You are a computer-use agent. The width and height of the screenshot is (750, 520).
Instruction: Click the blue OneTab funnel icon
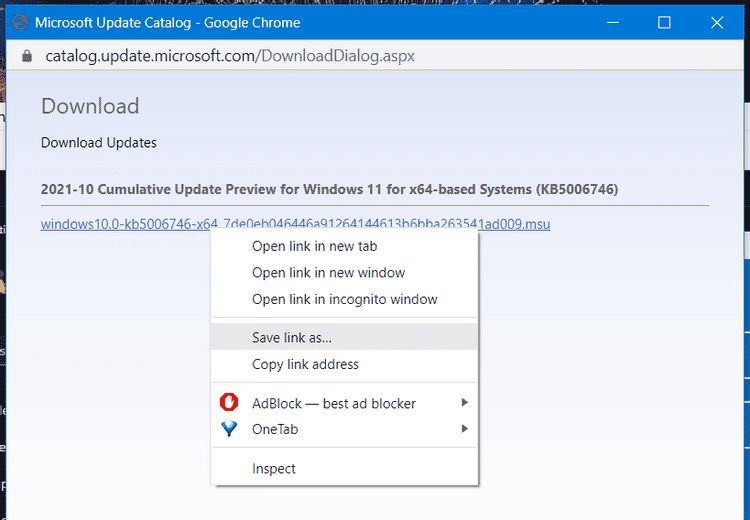pyautogui.click(x=229, y=429)
